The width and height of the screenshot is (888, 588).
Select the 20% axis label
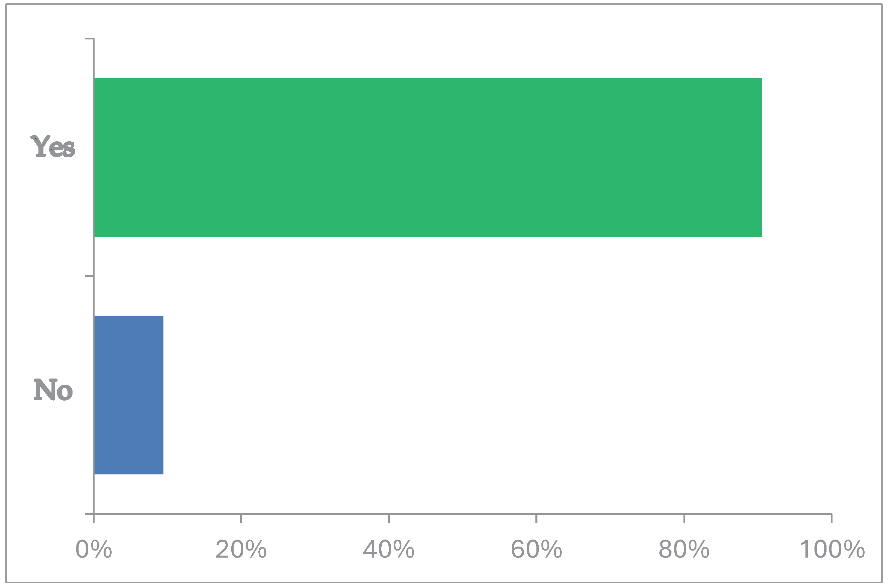pos(241,550)
